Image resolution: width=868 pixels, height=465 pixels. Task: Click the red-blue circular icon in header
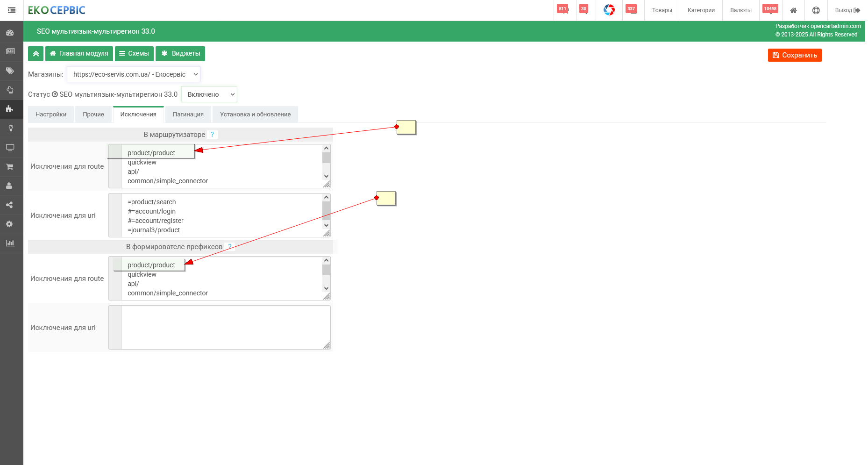tap(609, 10)
